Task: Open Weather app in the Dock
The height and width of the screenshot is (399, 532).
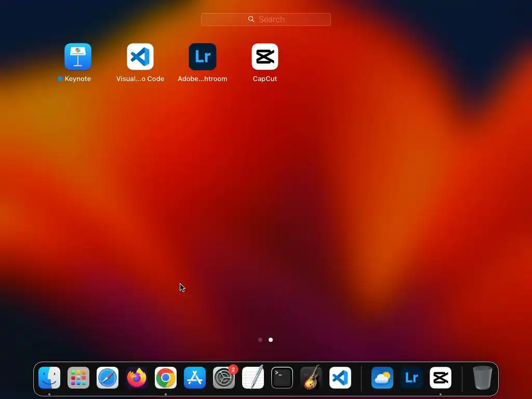Action: (x=382, y=378)
